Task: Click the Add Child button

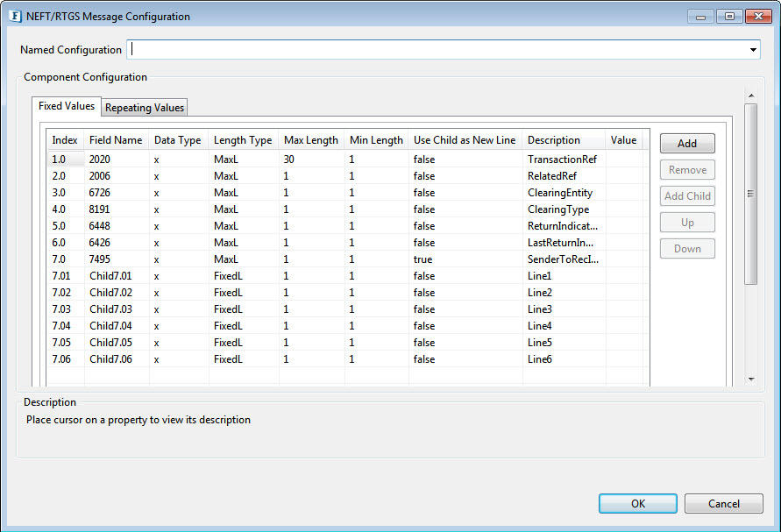Action: (x=687, y=196)
